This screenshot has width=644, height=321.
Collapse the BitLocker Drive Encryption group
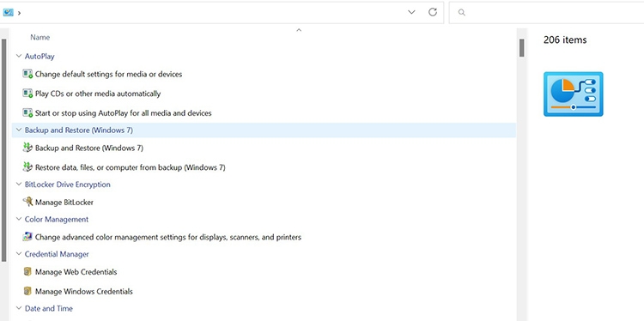tap(19, 185)
